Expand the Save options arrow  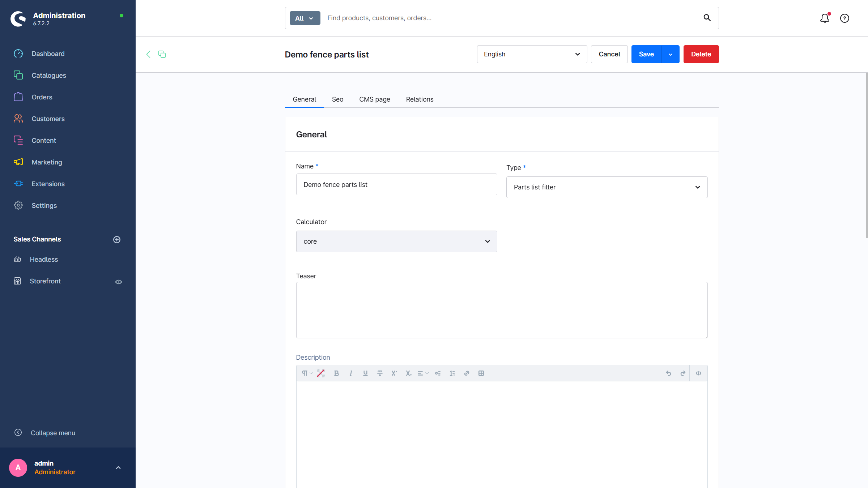coord(671,54)
